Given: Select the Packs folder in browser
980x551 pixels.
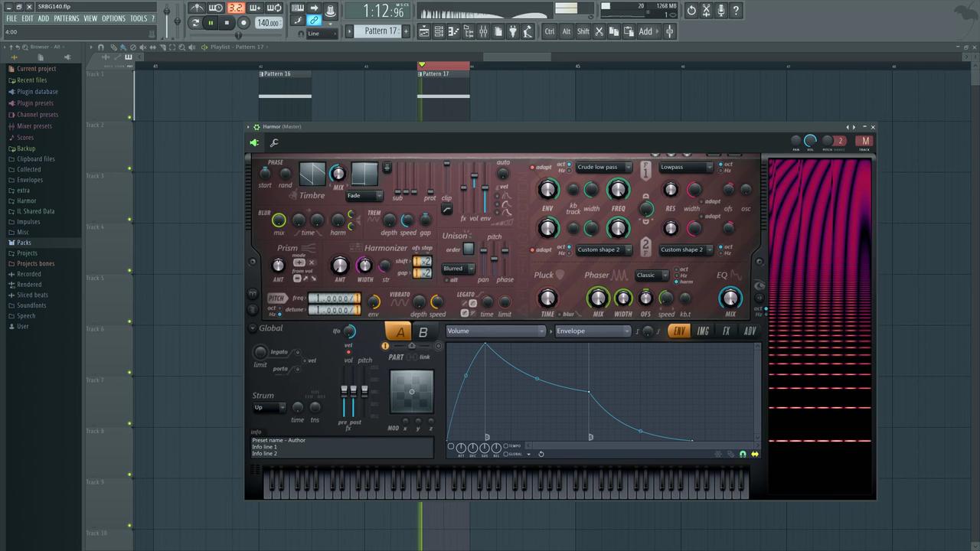Looking at the screenshot, I should pos(24,243).
